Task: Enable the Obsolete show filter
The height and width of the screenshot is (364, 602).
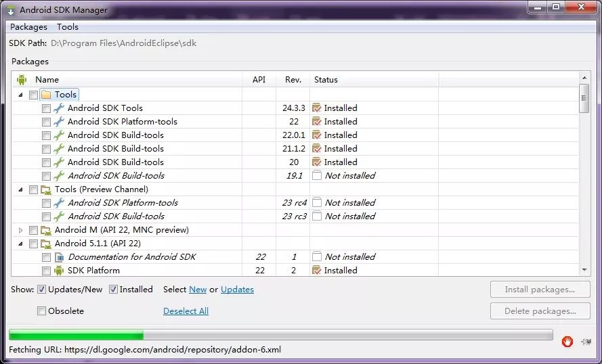Action: click(41, 311)
